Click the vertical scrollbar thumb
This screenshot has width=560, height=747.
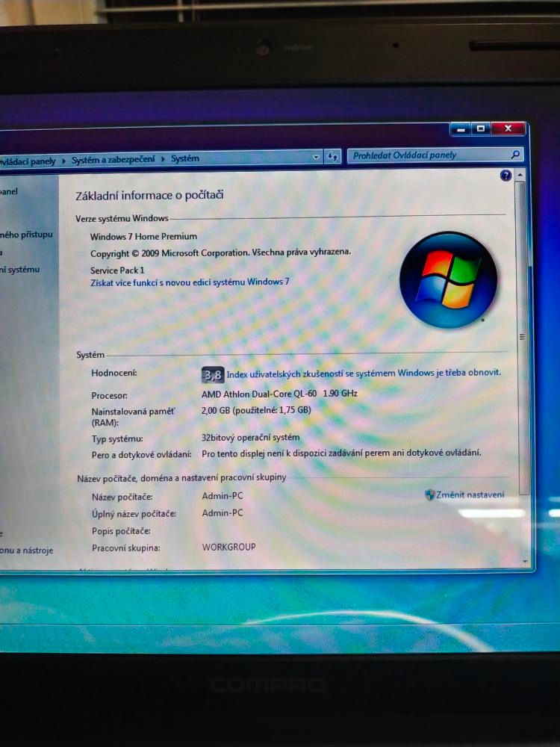[522, 337]
